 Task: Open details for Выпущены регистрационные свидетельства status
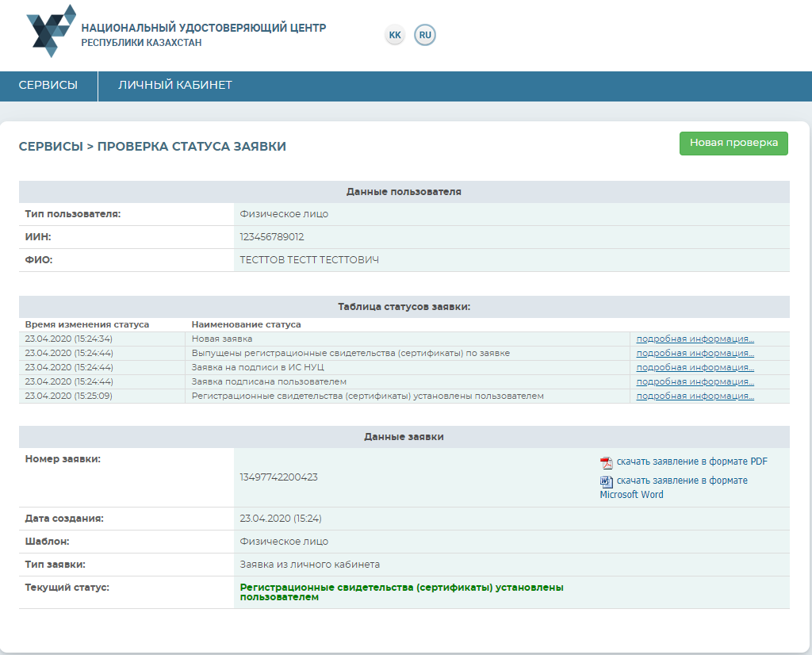point(695,354)
